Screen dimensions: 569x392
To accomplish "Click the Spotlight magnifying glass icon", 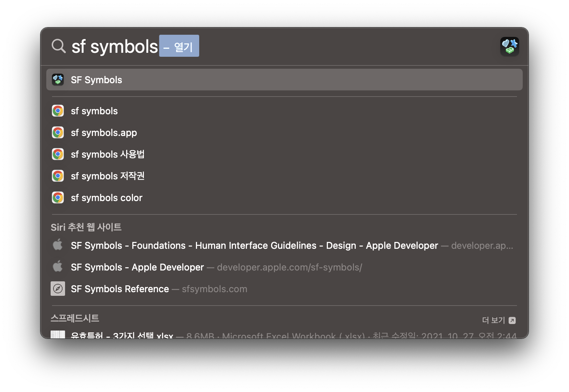I will click(x=58, y=46).
